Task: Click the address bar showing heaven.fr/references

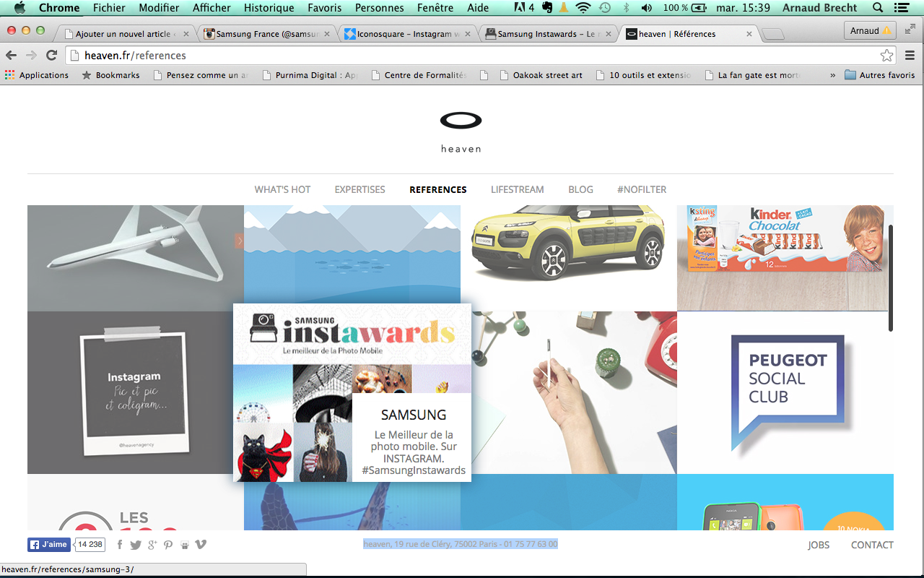Action: point(469,56)
